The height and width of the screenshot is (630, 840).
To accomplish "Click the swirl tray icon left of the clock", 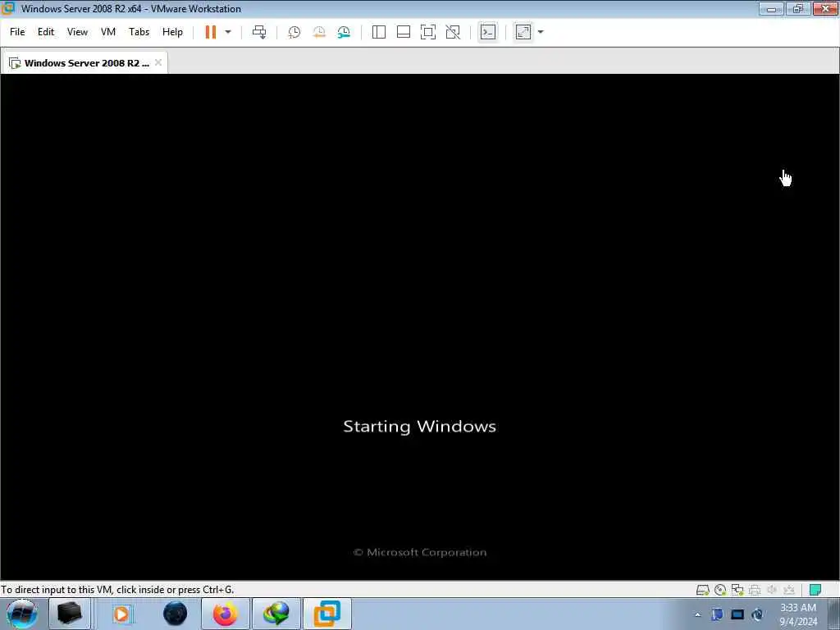I will (x=757, y=614).
